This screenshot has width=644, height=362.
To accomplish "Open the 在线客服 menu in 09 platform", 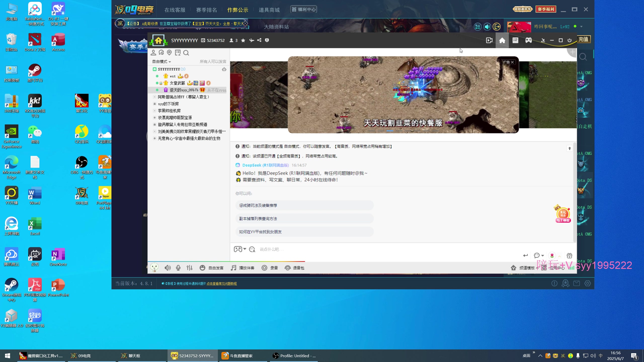I will (175, 10).
